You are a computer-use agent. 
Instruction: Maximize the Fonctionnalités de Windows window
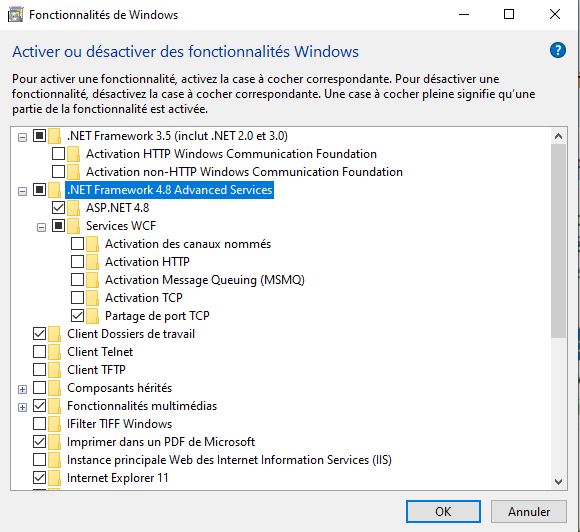[x=509, y=14]
